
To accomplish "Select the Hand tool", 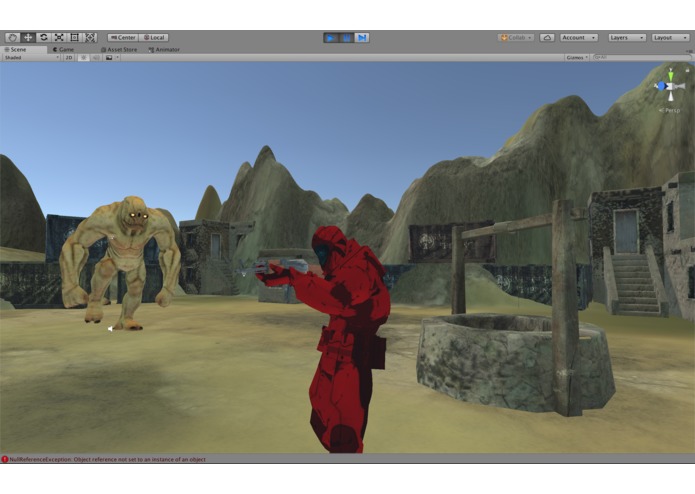I will point(12,38).
